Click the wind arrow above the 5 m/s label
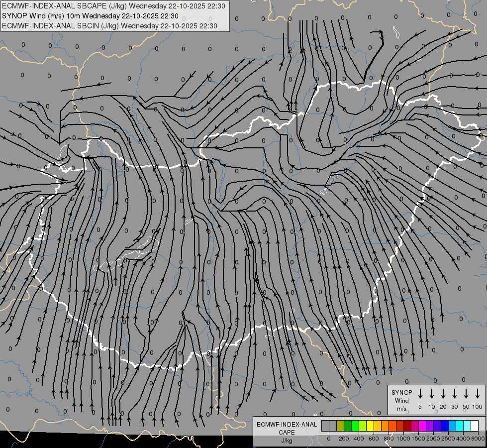This screenshot has height=448, width=487. pos(420,394)
